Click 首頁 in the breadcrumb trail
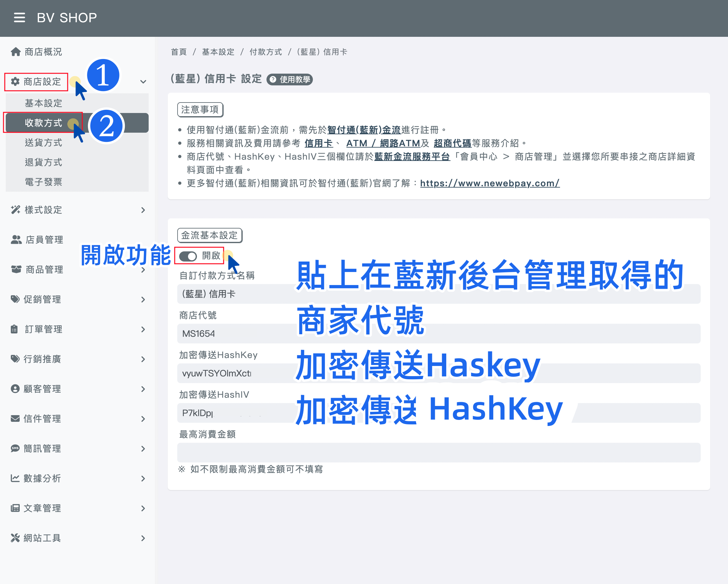The image size is (728, 584). click(179, 52)
